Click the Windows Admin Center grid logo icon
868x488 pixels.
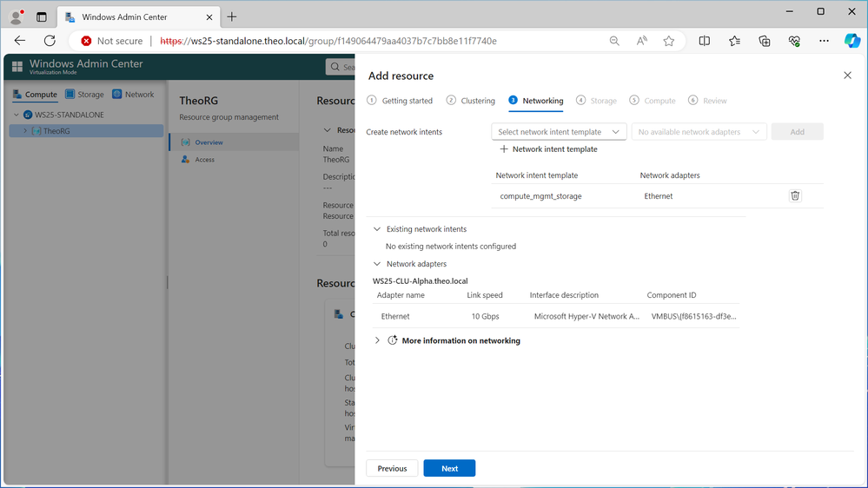click(x=17, y=67)
